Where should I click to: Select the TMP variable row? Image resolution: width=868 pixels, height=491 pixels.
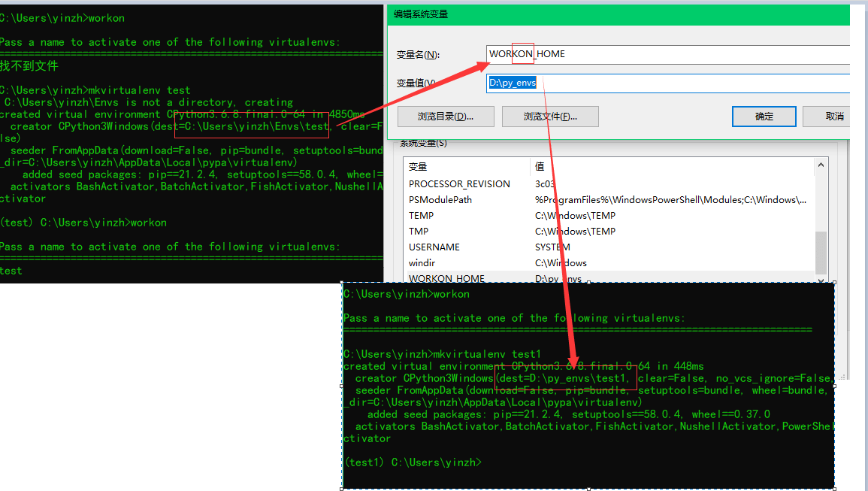pyautogui.click(x=609, y=232)
